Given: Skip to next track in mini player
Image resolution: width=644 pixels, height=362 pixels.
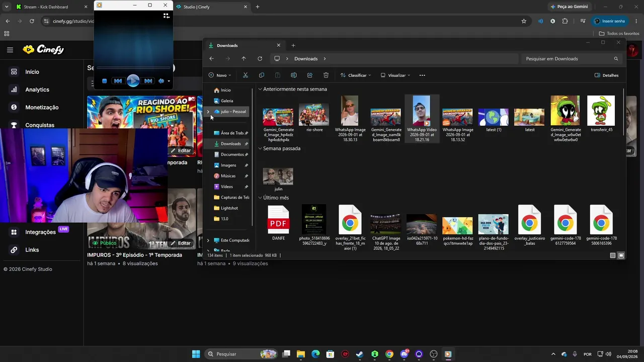Looking at the screenshot, I should coord(148,80).
